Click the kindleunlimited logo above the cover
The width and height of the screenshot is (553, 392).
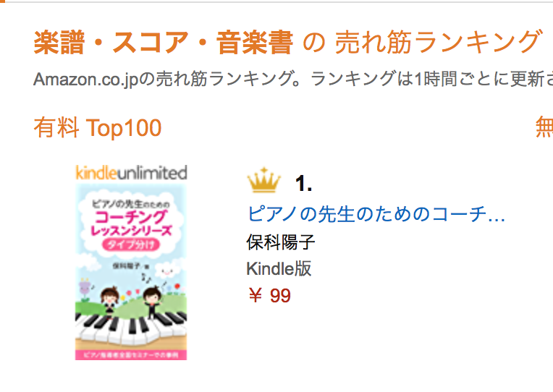pos(131,172)
